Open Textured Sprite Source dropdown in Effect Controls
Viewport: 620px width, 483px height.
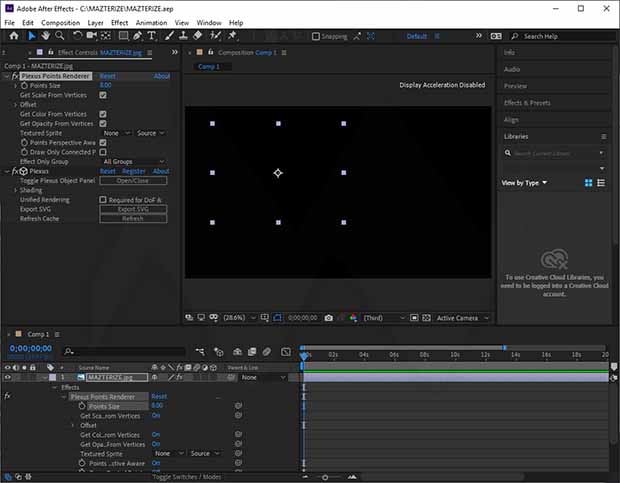(x=150, y=133)
